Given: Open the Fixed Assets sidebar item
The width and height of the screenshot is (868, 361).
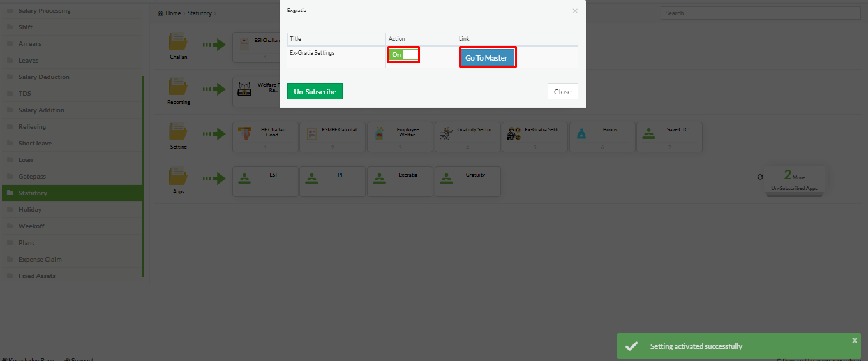Looking at the screenshot, I should 71,276.
